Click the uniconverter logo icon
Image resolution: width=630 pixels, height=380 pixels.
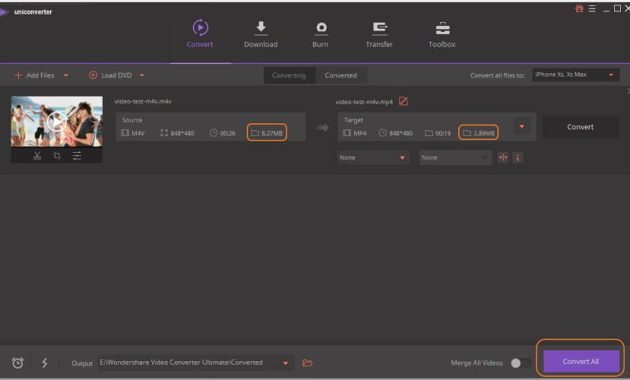[x=4, y=12]
